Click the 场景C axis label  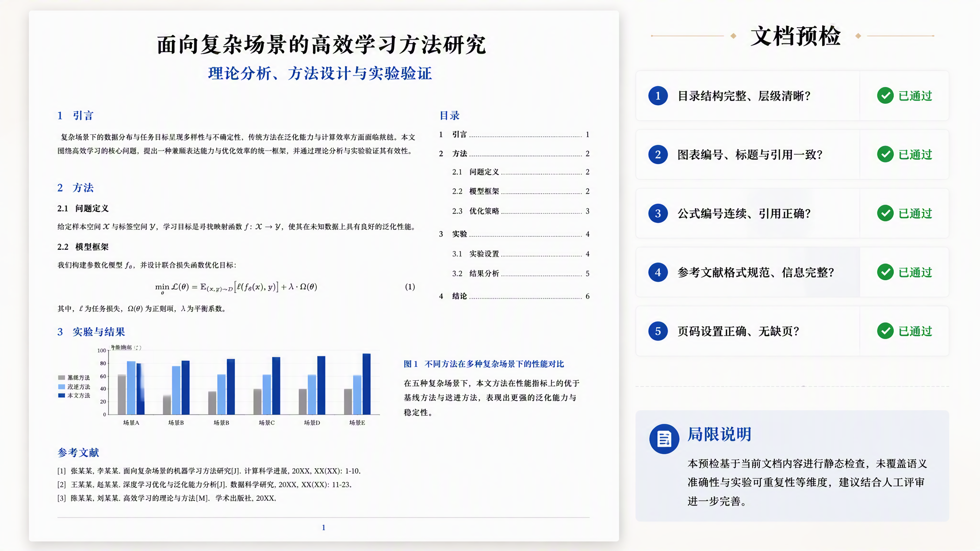click(267, 423)
